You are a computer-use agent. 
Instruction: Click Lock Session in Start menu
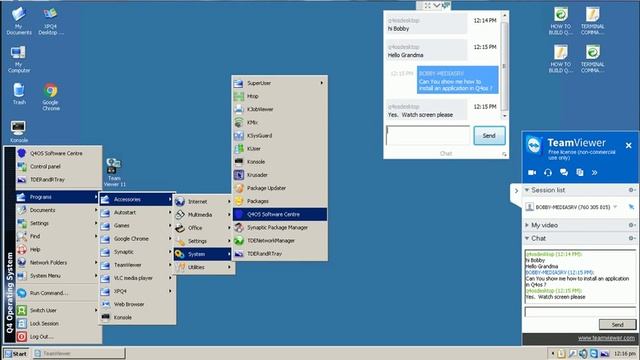(58, 323)
